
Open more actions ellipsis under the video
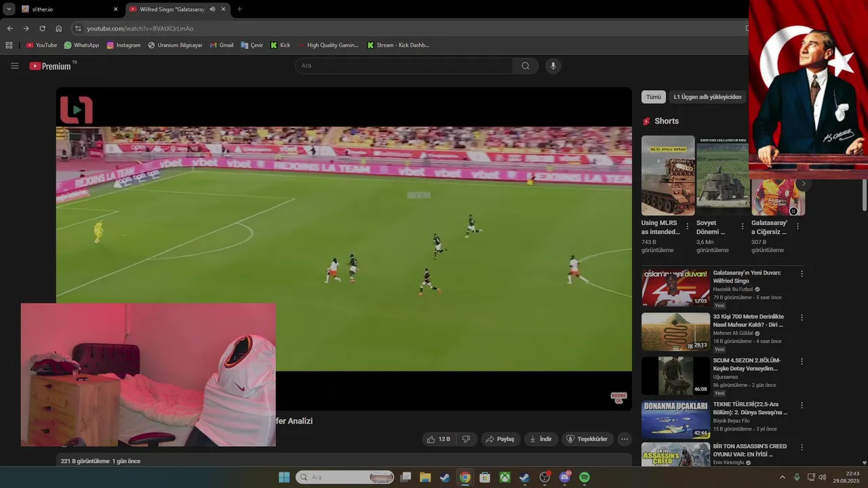625,439
